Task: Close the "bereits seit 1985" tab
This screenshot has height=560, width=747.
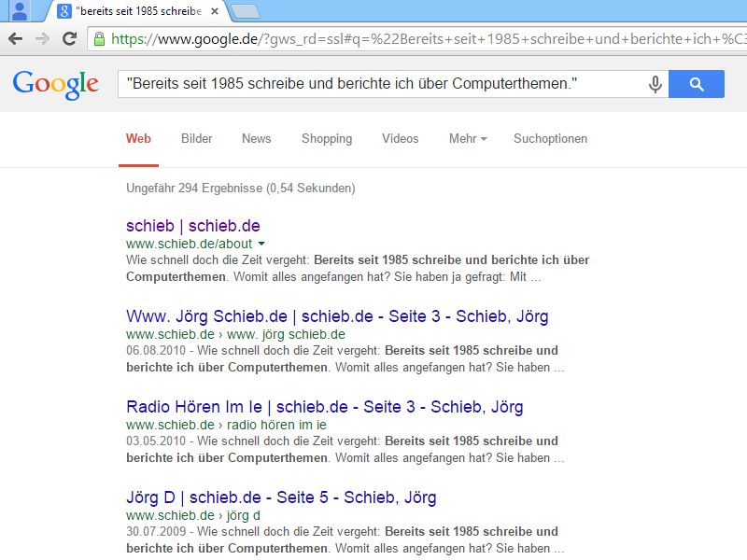Action: tap(215, 11)
